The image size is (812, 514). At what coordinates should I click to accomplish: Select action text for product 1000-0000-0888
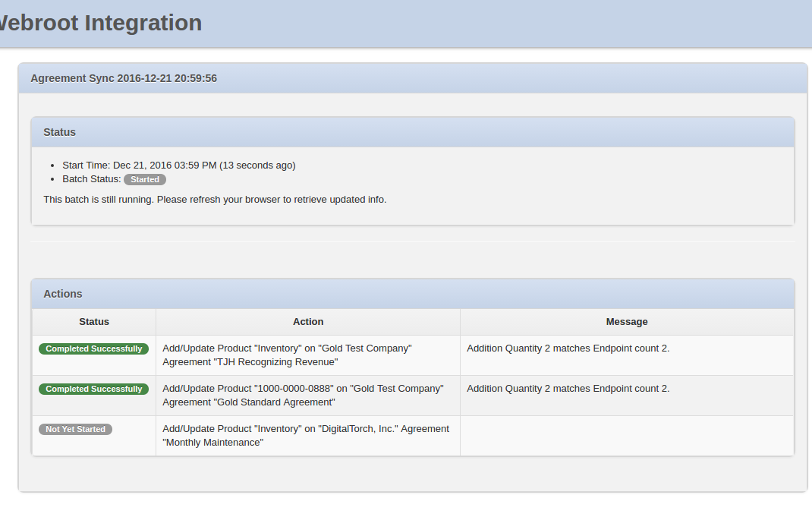(303, 396)
